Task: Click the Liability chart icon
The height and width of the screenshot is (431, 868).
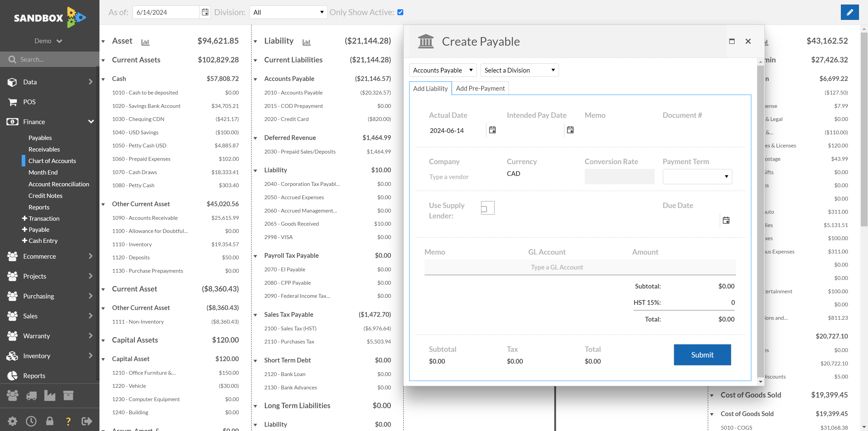Action: click(x=306, y=42)
